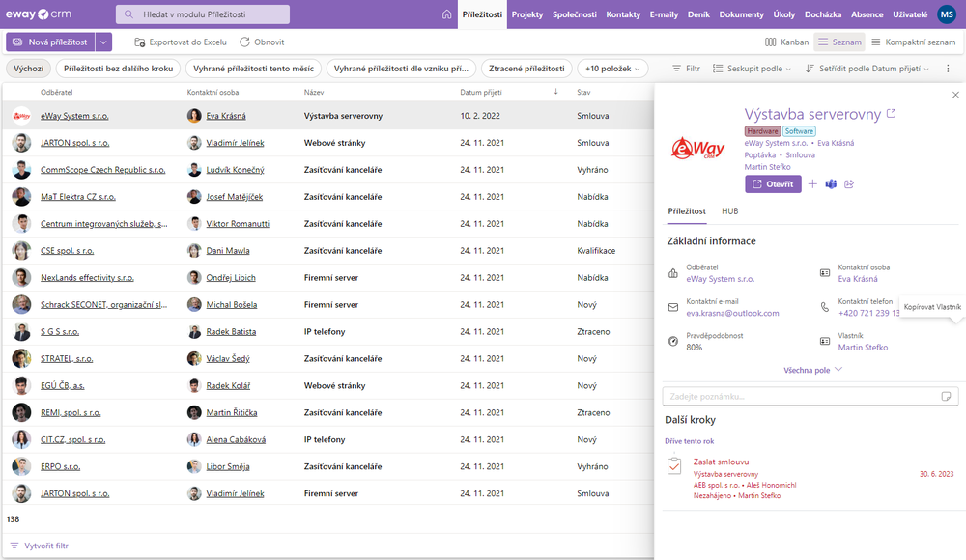Switch to Kompaktní seznam view
The image size is (966, 560).
914,42
